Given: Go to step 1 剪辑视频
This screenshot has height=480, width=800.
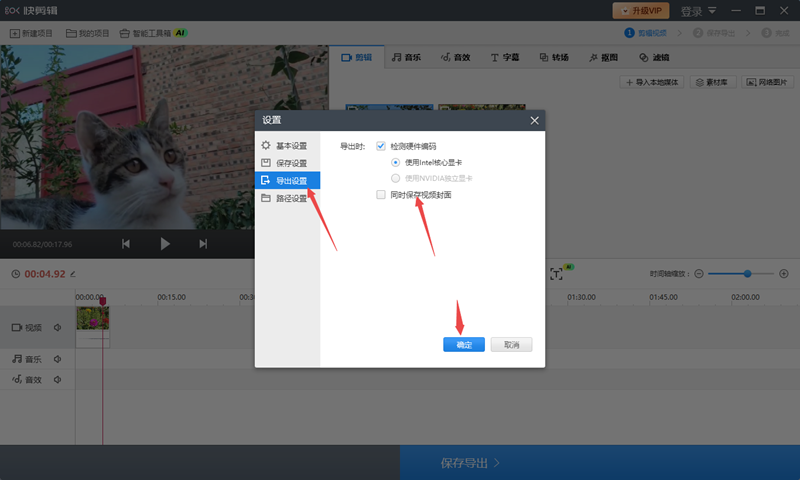Looking at the screenshot, I should 645,33.
